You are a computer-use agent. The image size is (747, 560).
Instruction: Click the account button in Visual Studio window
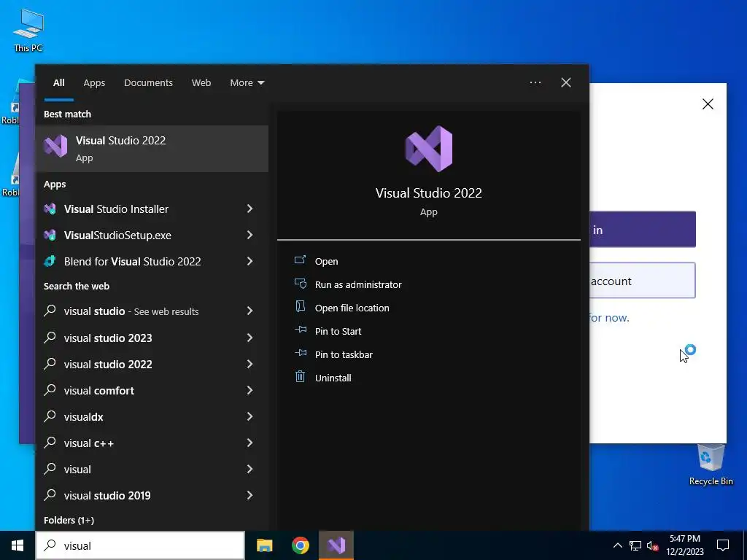point(643,281)
